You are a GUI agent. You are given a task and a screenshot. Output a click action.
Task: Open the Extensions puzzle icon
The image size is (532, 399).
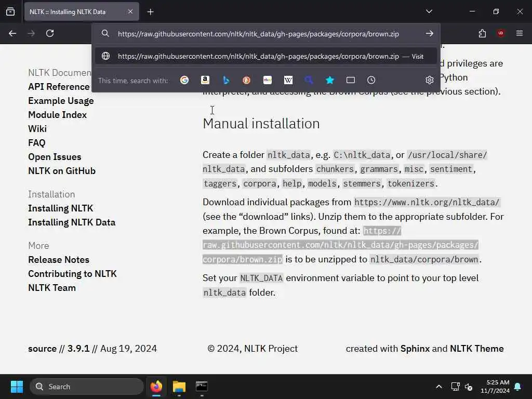(482, 33)
